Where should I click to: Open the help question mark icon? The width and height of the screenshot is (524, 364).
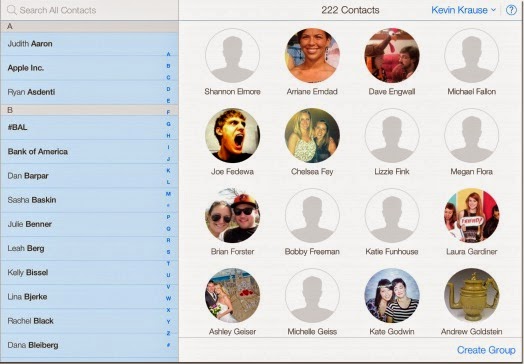(511, 10)
